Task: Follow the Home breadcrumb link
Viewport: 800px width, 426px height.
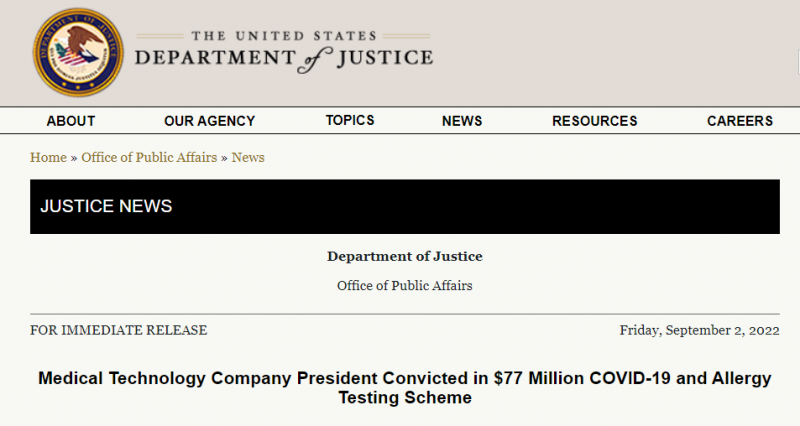Action: [48, 157]
